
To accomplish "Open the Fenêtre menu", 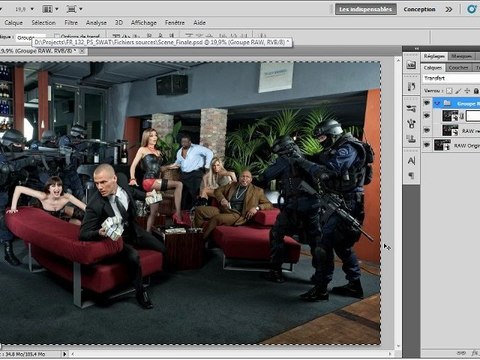I will 175,23.
